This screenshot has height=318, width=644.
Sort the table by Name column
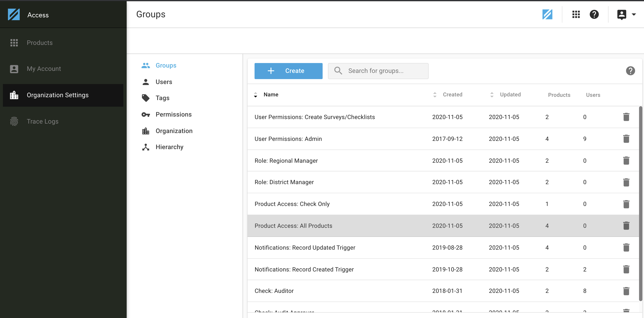[x=267, y=95]
